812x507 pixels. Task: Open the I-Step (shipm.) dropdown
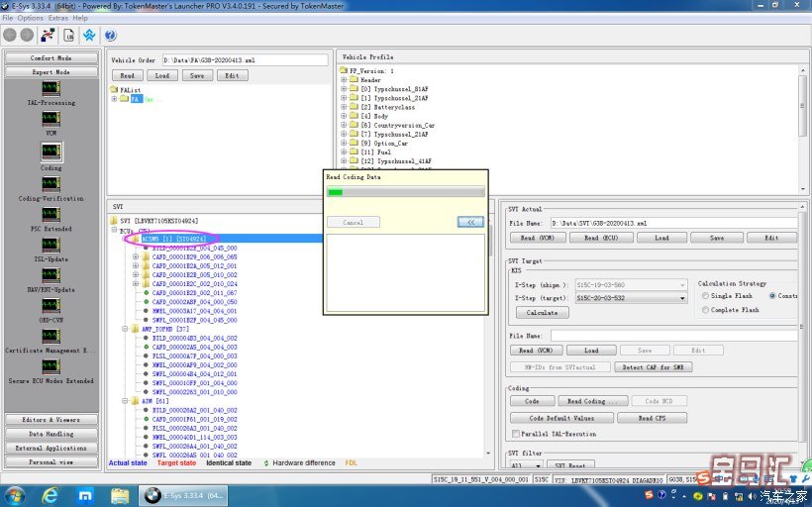tap(682, 285)
